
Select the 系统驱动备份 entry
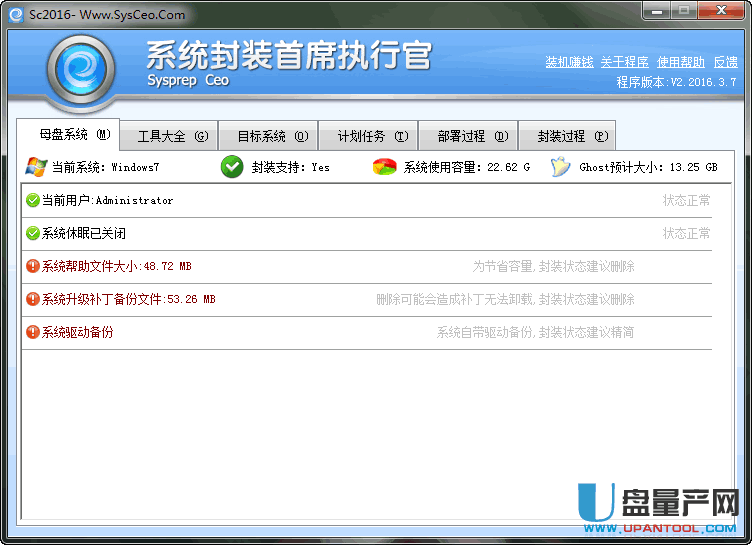78,332
